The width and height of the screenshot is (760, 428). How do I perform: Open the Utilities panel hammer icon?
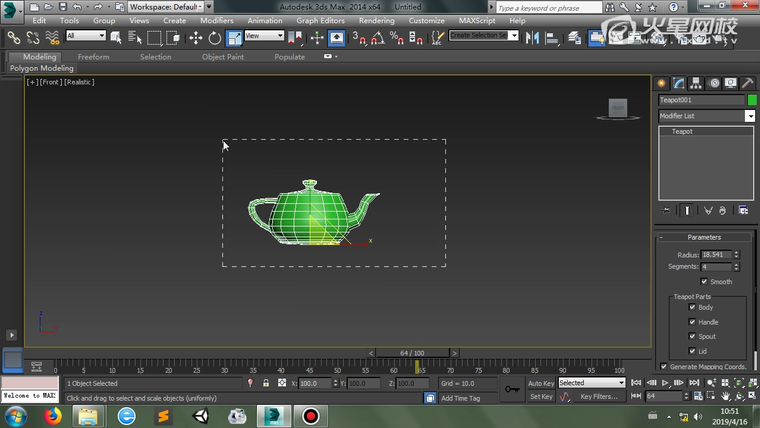pyautogui.click(x=748, y=83)
